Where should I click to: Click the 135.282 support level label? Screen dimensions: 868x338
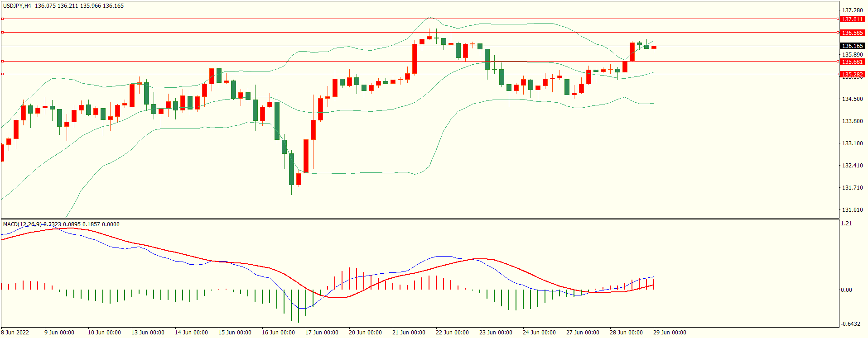pyautogui.click(x=852, y=74)
